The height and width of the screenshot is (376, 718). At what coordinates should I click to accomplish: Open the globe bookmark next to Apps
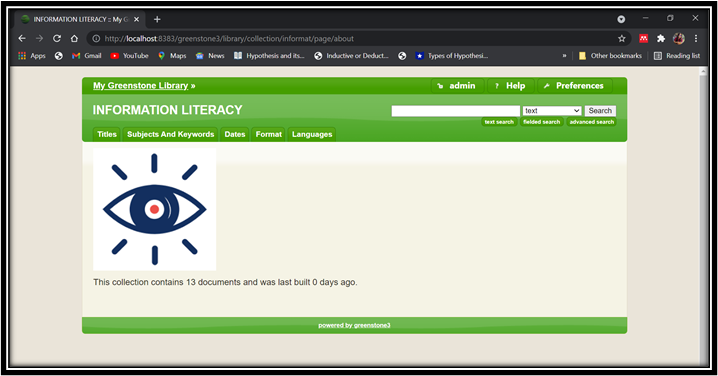pos(59,56)
